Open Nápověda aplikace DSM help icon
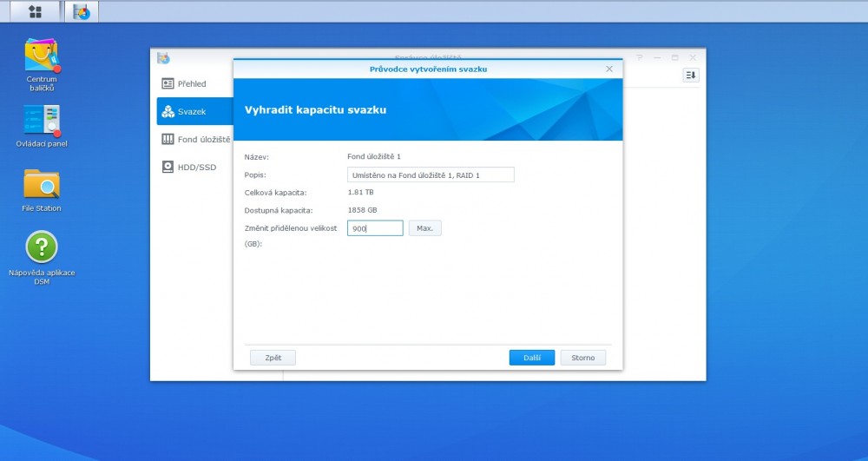This screenshot has width=868, height=461. click(x=42, y=247)
